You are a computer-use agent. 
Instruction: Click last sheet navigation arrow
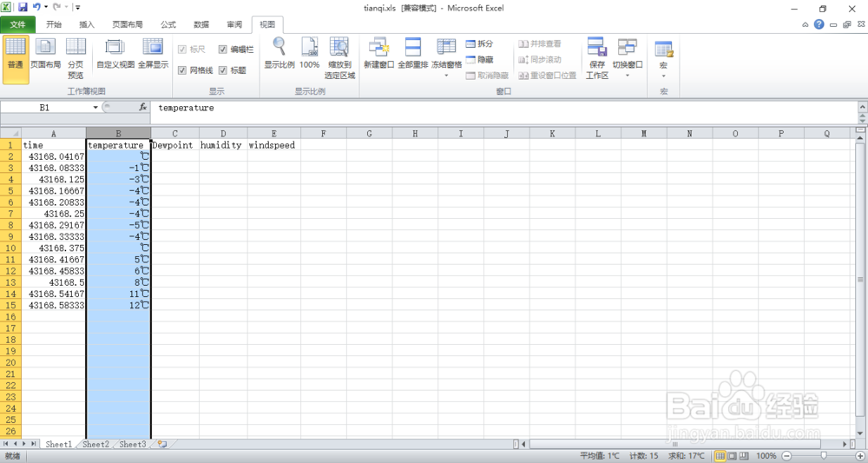point(33,444)
